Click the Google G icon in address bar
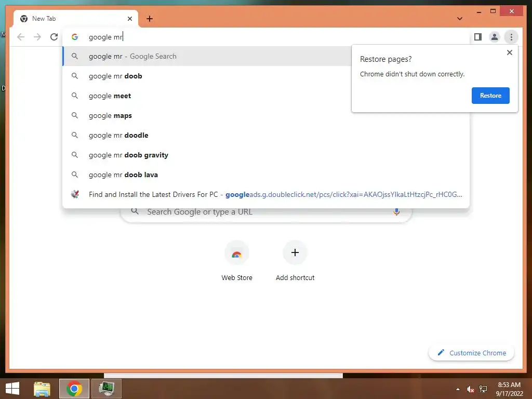Image resolution: width=532 pixels, height=399 pixels. point(75,37)
